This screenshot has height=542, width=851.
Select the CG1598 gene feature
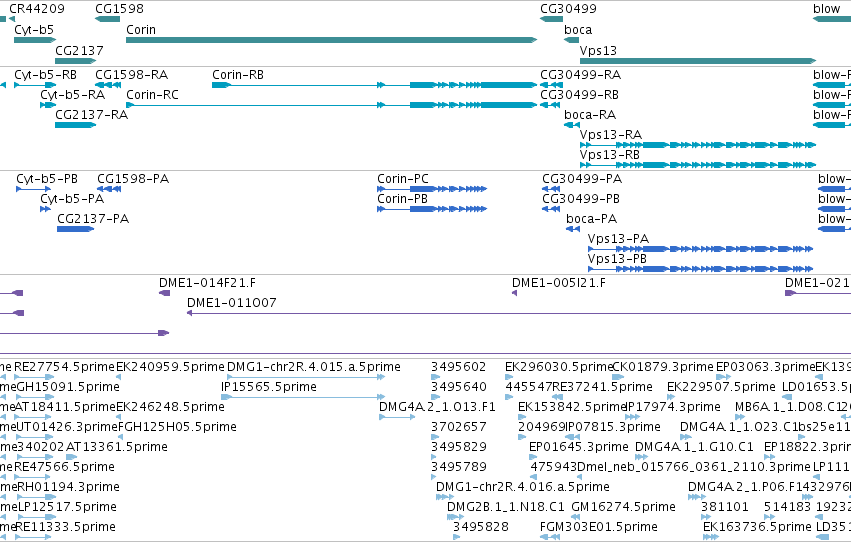pos(107,19)
